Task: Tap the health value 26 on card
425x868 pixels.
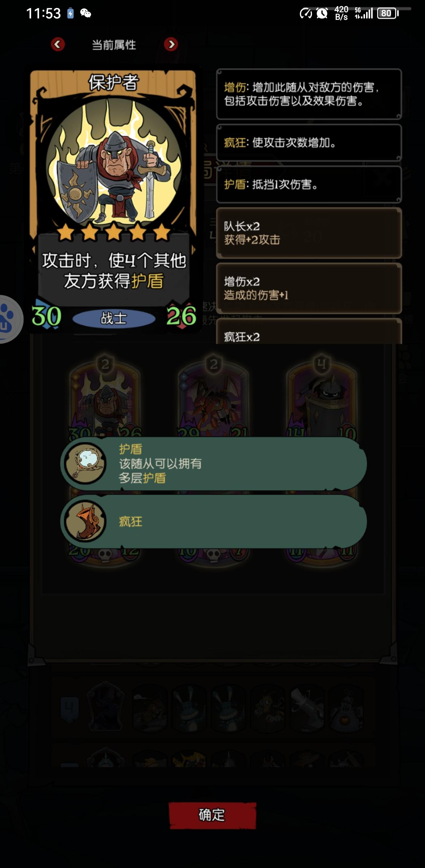Action: (181, 316)
